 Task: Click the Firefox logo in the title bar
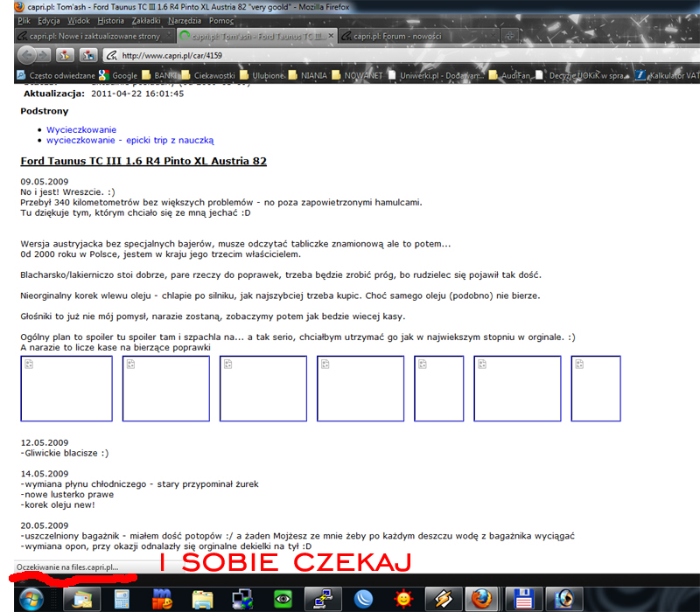18,7
